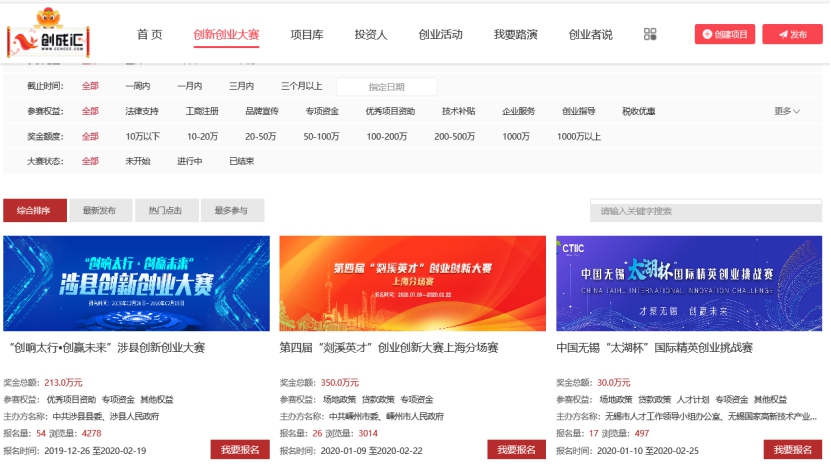
Task: Filter benefits by 税收优惠
Action: [x=639, y=111]
